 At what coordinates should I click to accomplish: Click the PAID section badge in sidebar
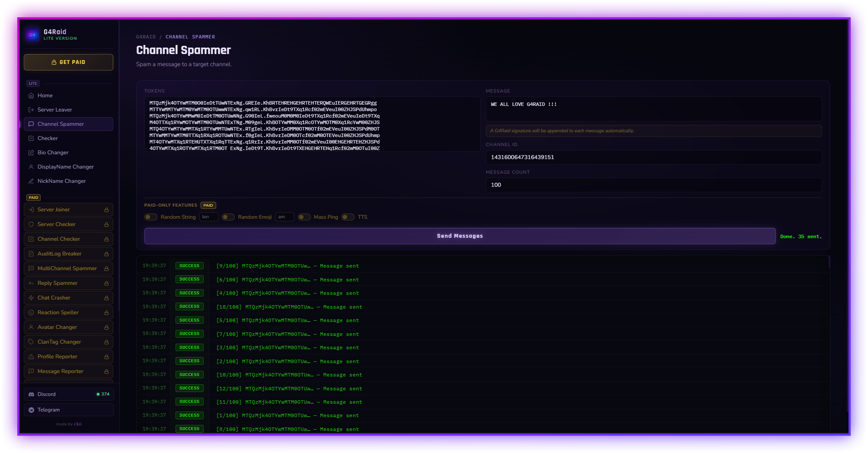33,198
